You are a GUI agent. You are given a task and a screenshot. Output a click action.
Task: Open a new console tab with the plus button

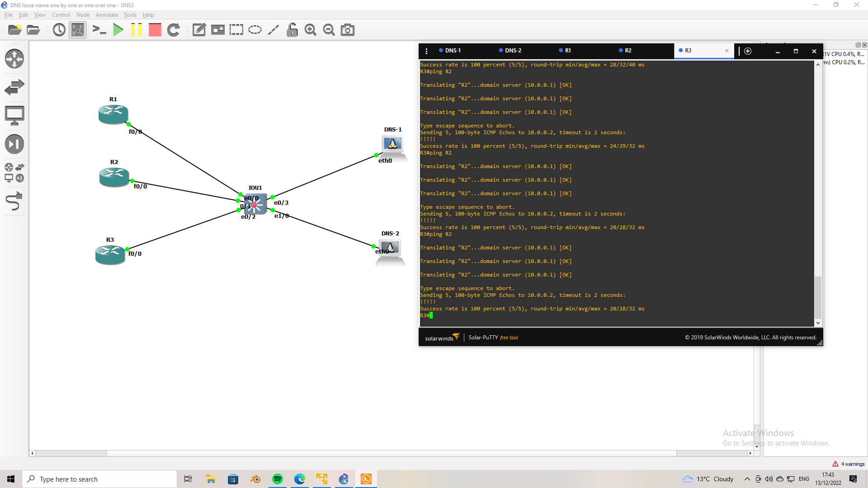tap(747, 51)
